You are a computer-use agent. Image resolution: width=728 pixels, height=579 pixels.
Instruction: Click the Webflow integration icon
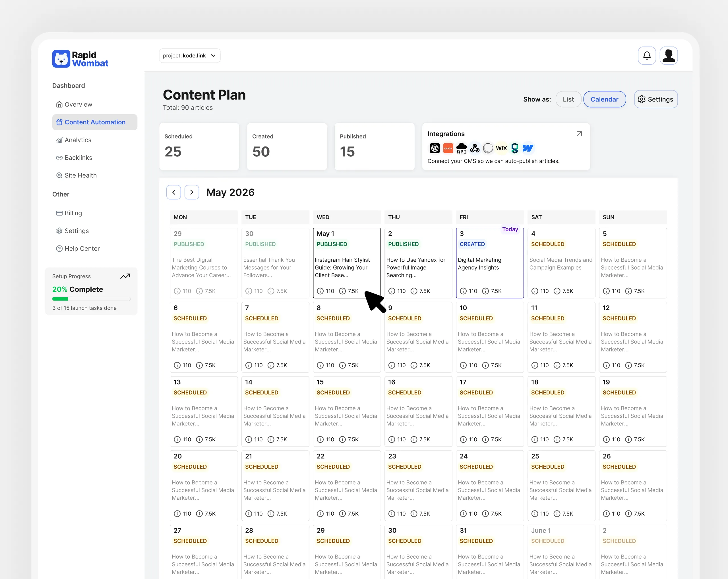(528, 148)
